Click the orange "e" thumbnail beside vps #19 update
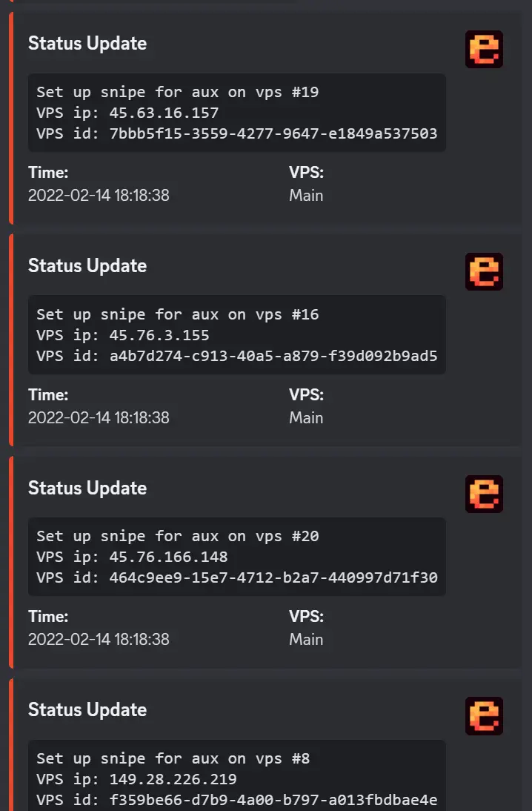 (484, 50)
